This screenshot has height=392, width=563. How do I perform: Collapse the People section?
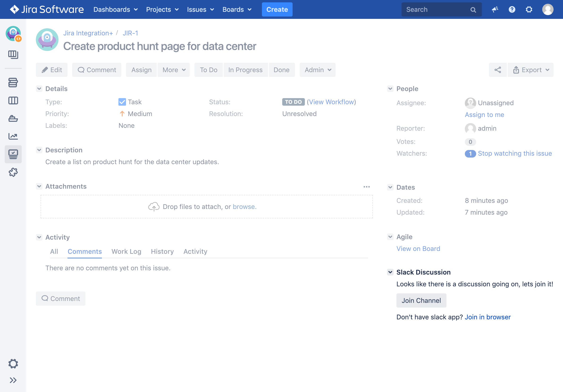pos(390,89)
